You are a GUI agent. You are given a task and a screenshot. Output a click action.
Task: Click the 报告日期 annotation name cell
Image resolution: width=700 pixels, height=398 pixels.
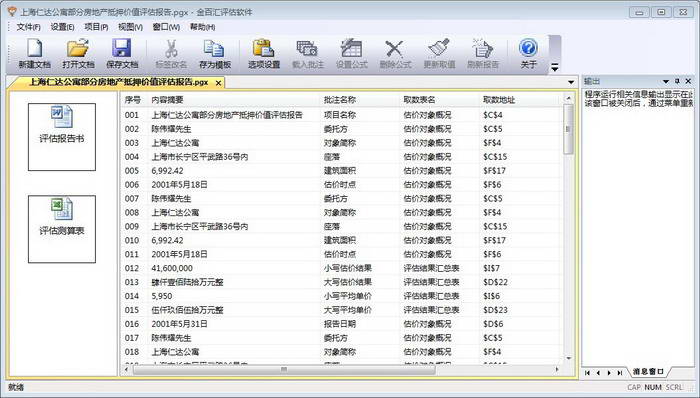[340, 324]
